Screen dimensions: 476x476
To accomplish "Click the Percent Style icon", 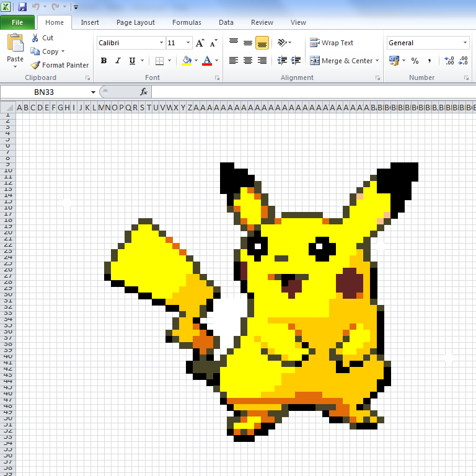I will pos(415,61).
